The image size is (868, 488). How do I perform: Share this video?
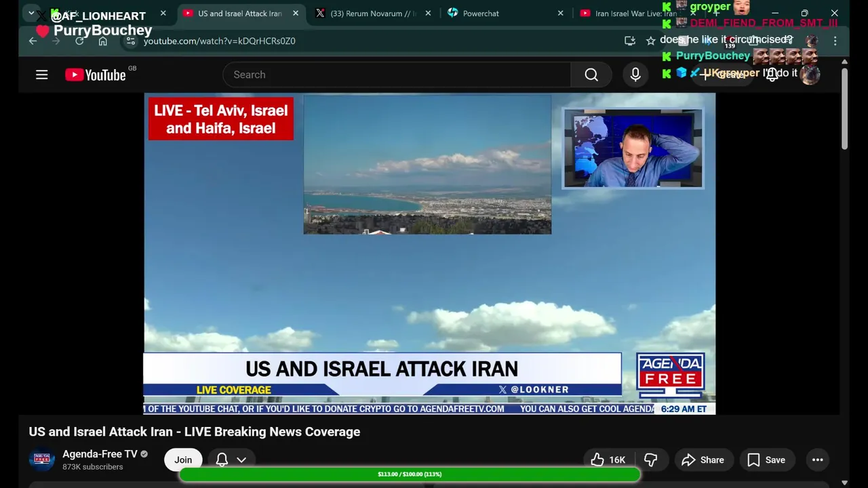coord(703,460)
